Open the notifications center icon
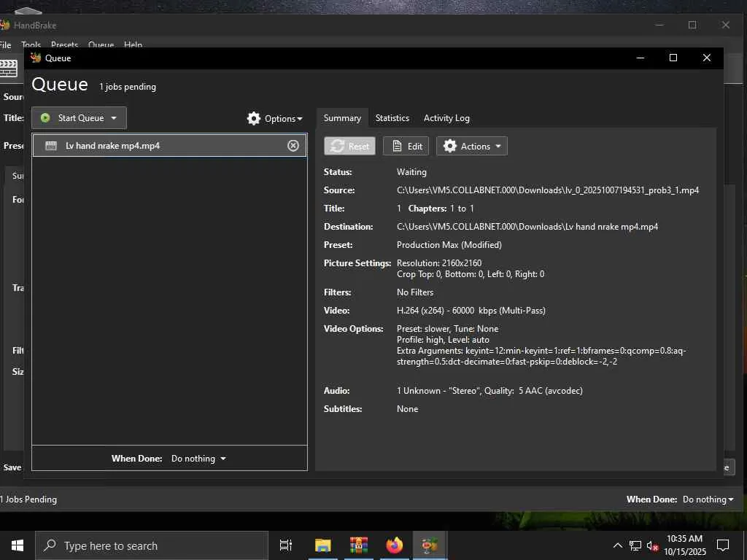This screenshot has width=747, height=560. pos(723,545)
